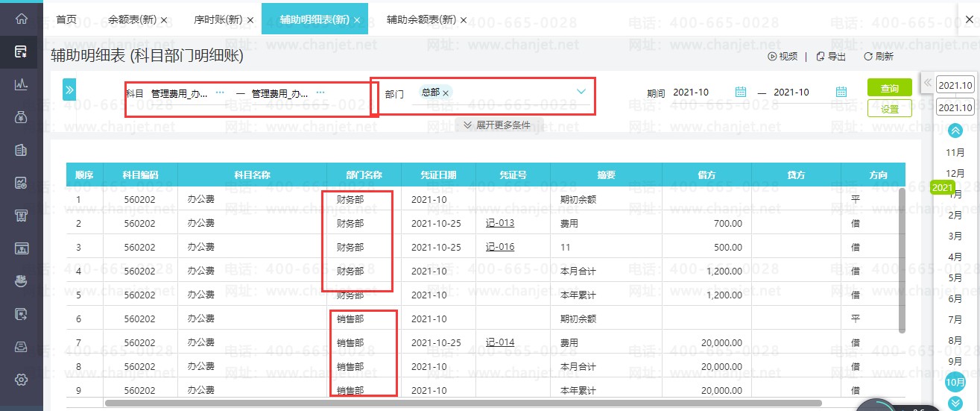
Task: Click the export icon button
Action: pyautogui.click(x=831, y=57)
